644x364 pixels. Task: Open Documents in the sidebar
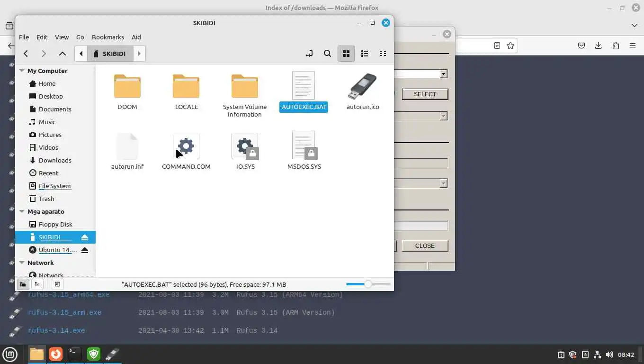coord(55,109)
